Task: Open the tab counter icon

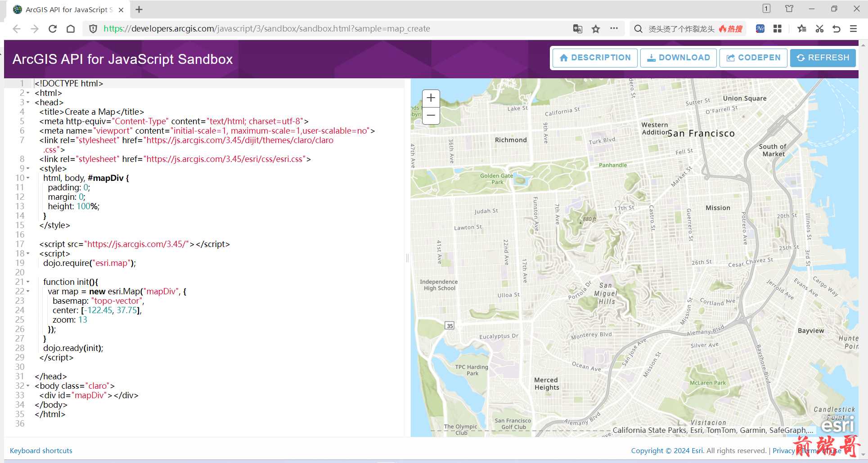Action: (766, 9)
